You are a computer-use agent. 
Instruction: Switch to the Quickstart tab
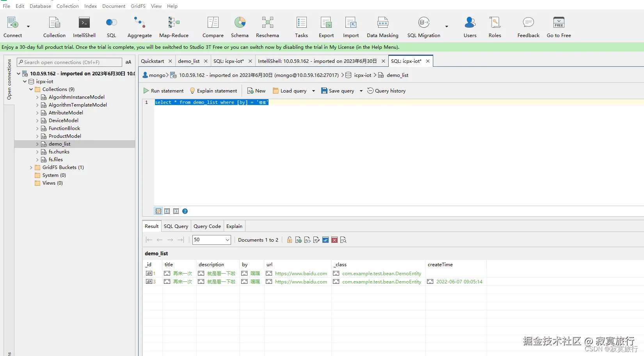(x=152, y=61)
